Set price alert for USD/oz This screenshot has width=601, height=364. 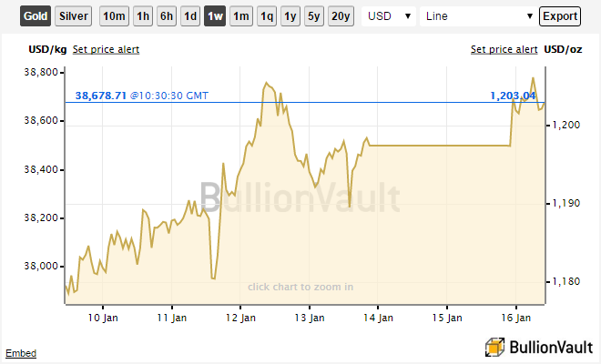click(x=504, y=49)
